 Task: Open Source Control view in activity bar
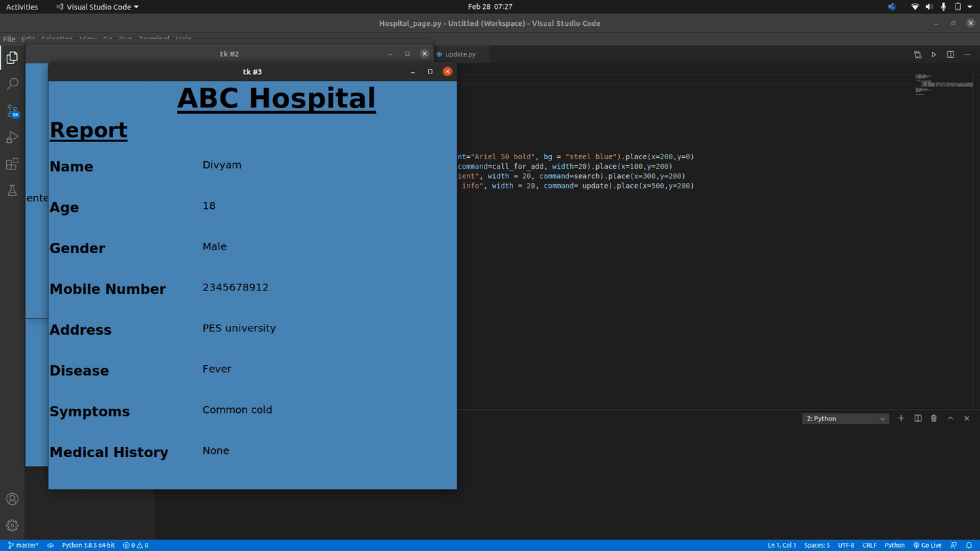pos(12,111)
